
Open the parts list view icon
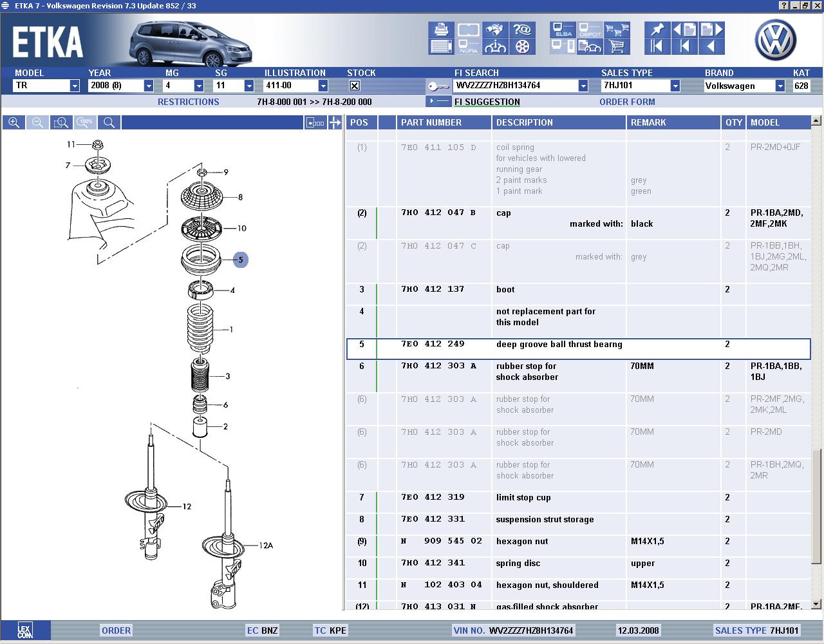(x=441, y=46)
